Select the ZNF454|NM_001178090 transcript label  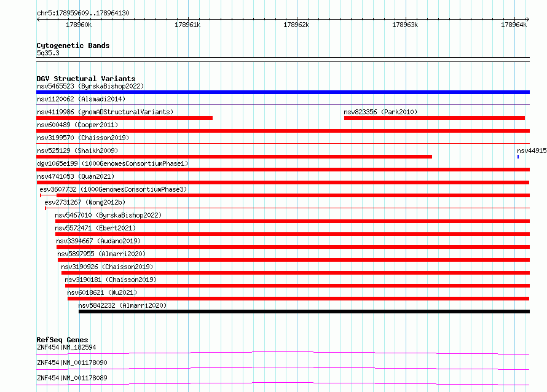click(x=72, y=363)
